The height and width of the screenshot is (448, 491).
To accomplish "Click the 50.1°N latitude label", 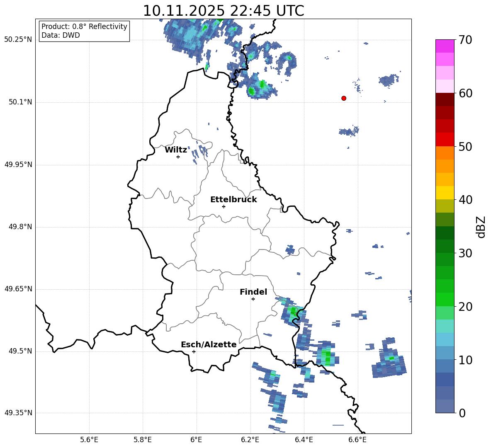I will [x=20, y=102].
